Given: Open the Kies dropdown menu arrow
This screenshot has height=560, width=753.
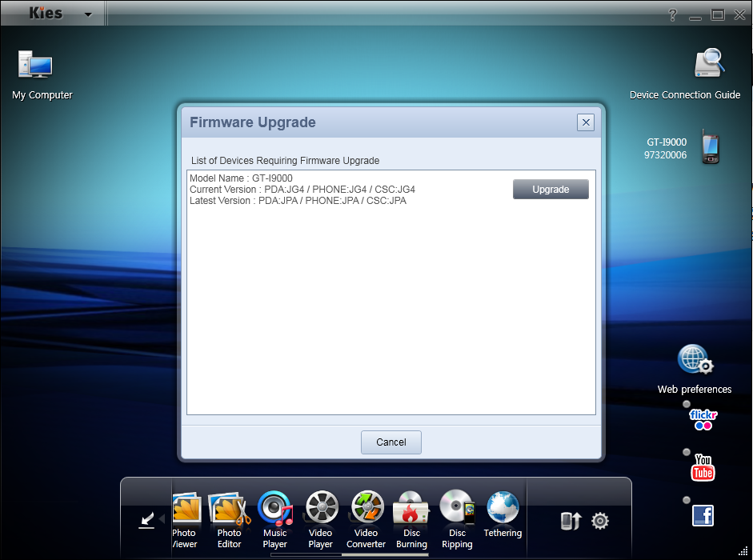Looking at the screenshot, I should (x=88, y=14).
